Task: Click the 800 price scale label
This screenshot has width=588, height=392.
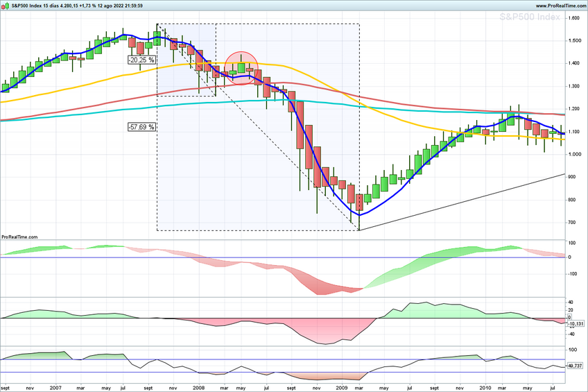Action: tap(572, 200)
